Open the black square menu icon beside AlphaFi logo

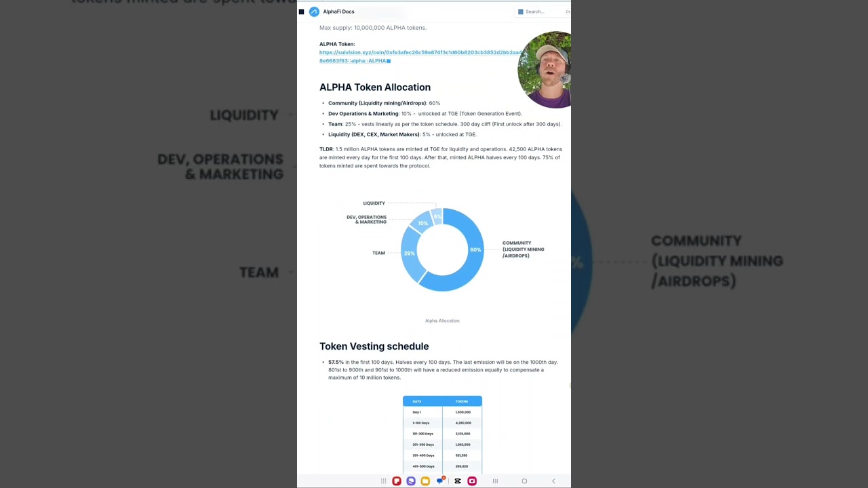(x=301, y=12)
